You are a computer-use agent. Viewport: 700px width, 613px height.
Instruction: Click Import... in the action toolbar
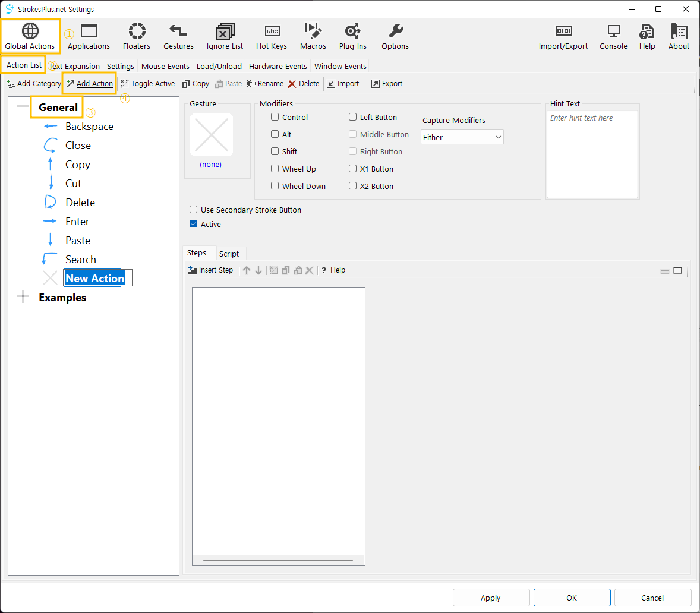click(x=345, y=83)
